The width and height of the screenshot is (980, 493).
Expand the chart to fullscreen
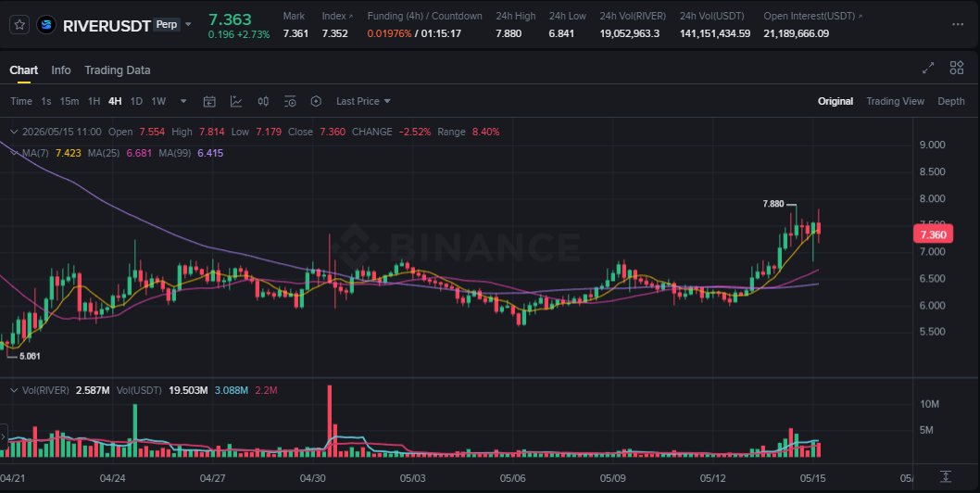tap(928, 69)
